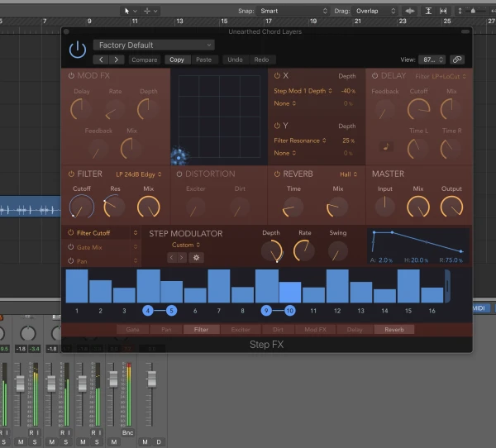The image size is (496, 448).
Task: Open the reverb Hall type dropdown
Action: (348, 174)
